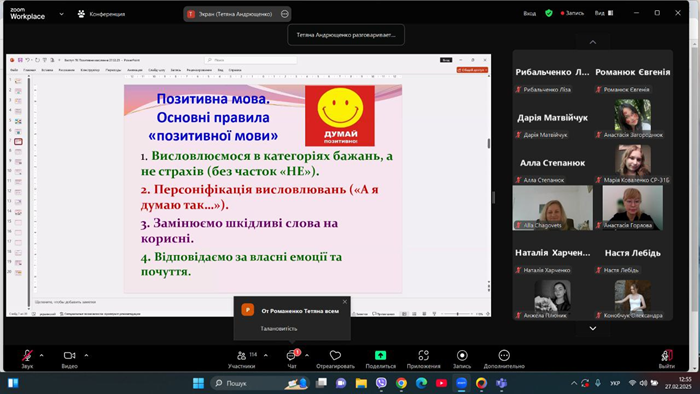Show previous participants with the up chevron
The height and width of the screenshot is (394, 700).
click(x=593, y=42)
